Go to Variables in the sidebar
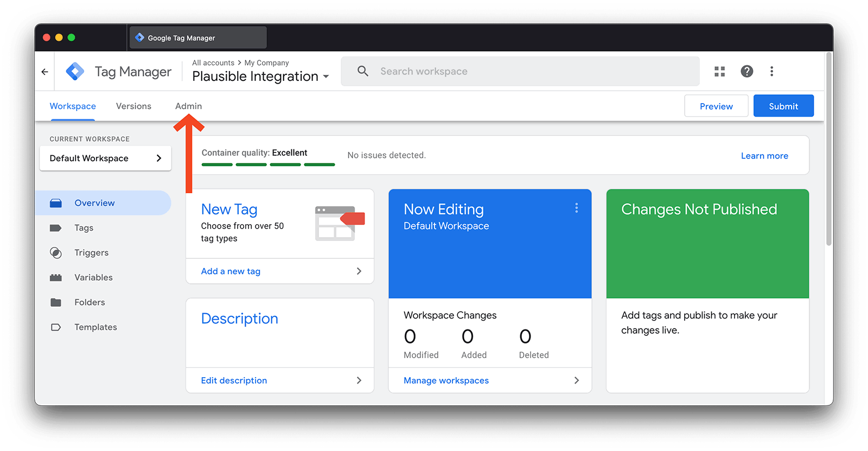Viewport: 868px width, 451px height. coord(93,277)
